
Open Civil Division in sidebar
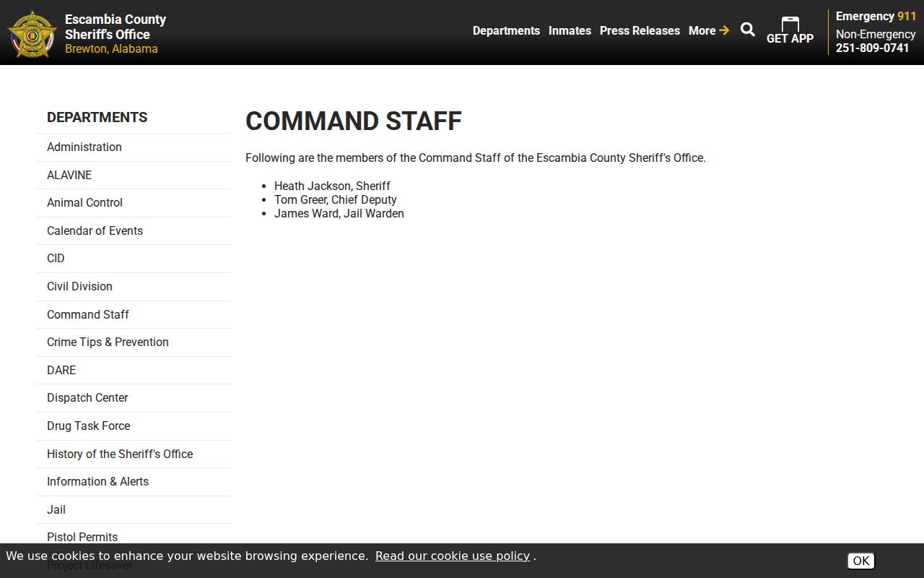(134, 286)
